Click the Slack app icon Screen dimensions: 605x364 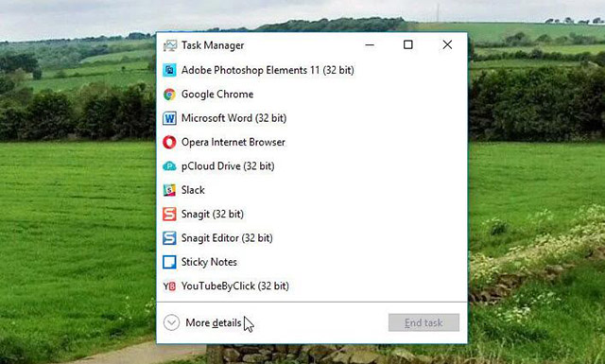169,190
